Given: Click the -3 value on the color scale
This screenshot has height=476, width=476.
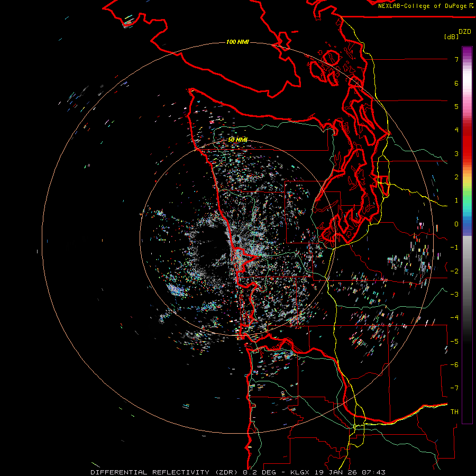Looking at the screenshot, I should pos(454,295).
